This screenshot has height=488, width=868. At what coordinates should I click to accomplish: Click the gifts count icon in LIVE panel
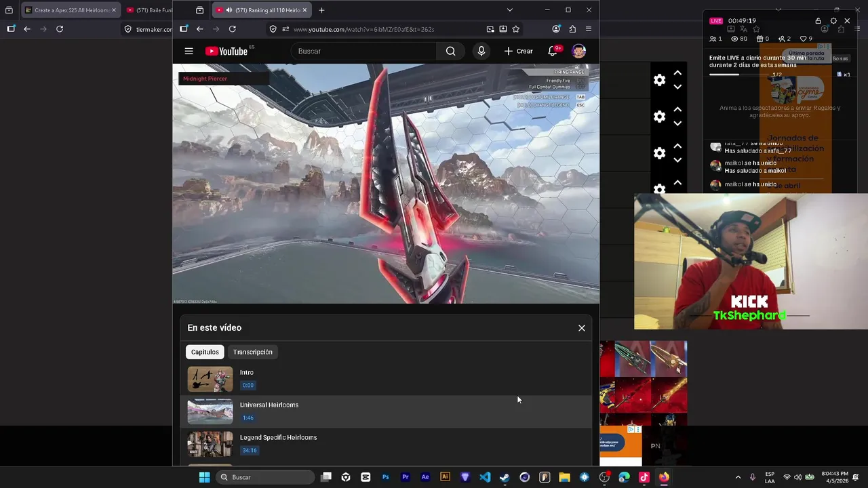point(759,39)
